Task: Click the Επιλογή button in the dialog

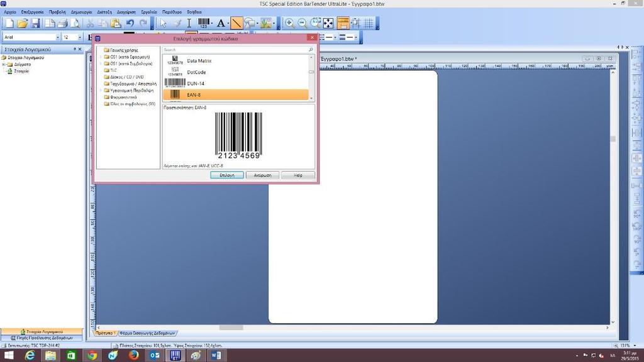Action: (x=226, y=175)
